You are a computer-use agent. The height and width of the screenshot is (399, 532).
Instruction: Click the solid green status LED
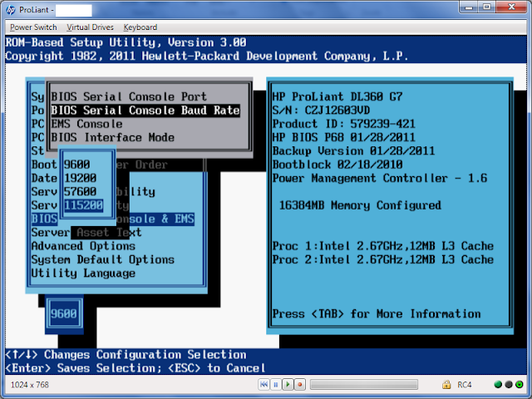498,384
